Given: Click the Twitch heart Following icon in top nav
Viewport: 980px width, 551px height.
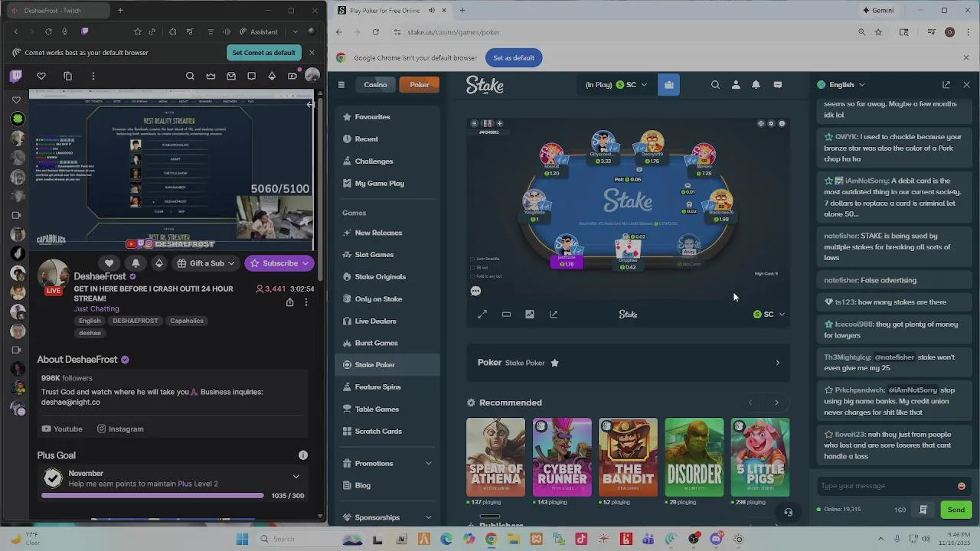Looking at the screenshot, I should click(x=41, y=76).
